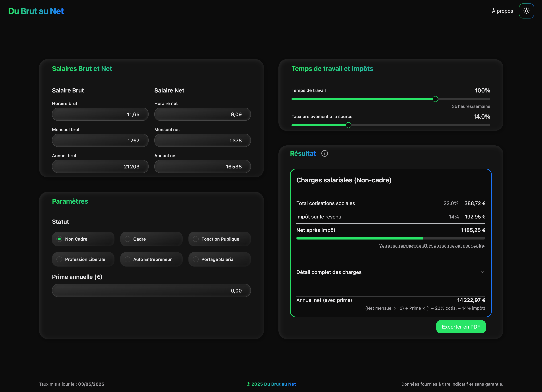The height and width of the screenshot is (392, 542).
Task: Focus the Mensuel net field
Action: coord(202,140)
